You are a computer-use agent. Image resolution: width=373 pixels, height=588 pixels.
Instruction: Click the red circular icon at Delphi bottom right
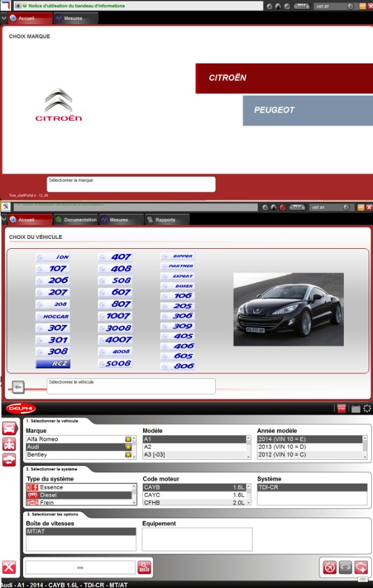[x=329, y=567]
